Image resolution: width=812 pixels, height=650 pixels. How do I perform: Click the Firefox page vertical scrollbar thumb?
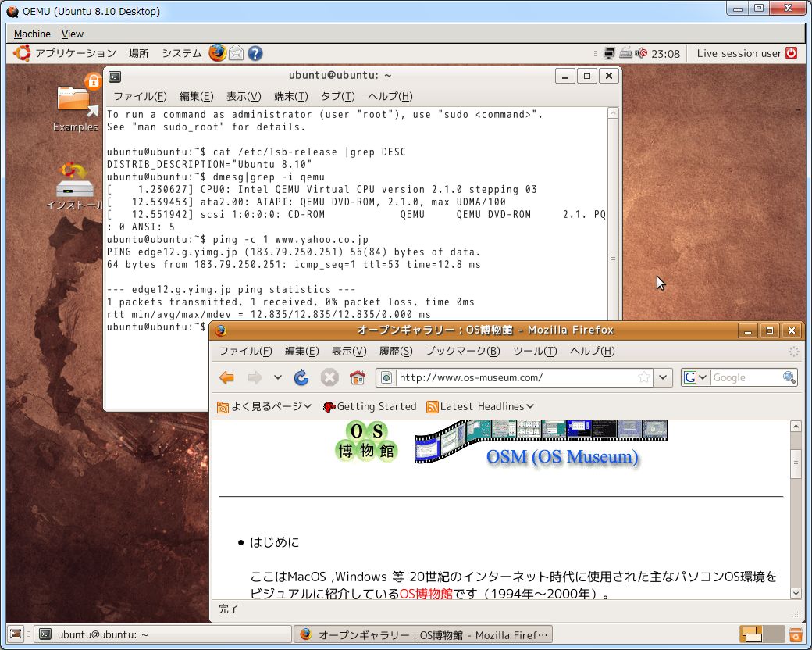pos(796,463)
